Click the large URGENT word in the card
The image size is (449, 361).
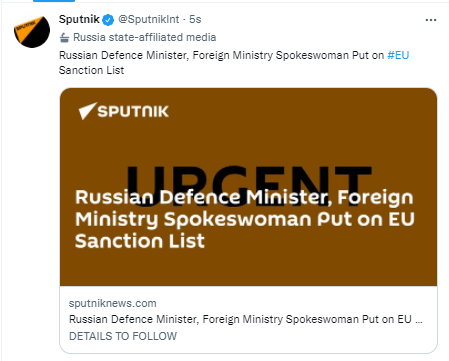click(249, 183)
